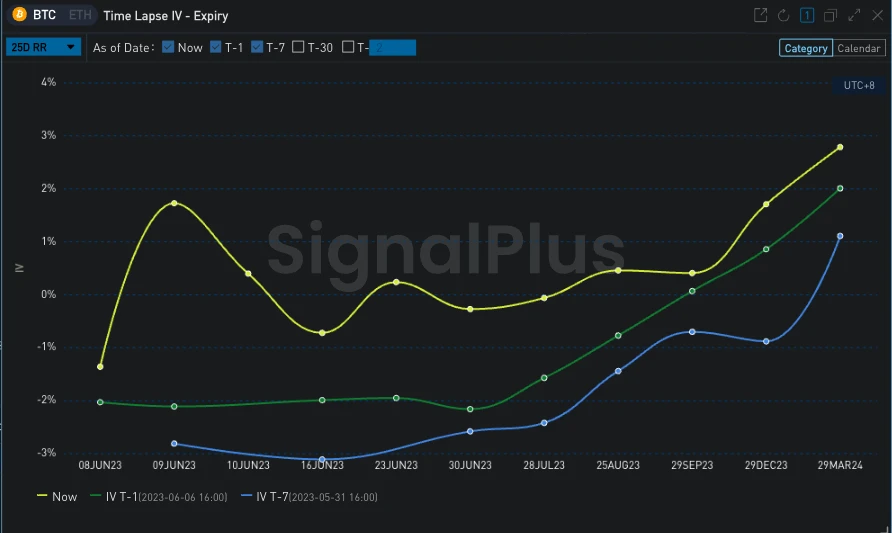Uncheck the T-1 checkbox
This screenshot has width=892, height=533.
click(x=216, y=47)
